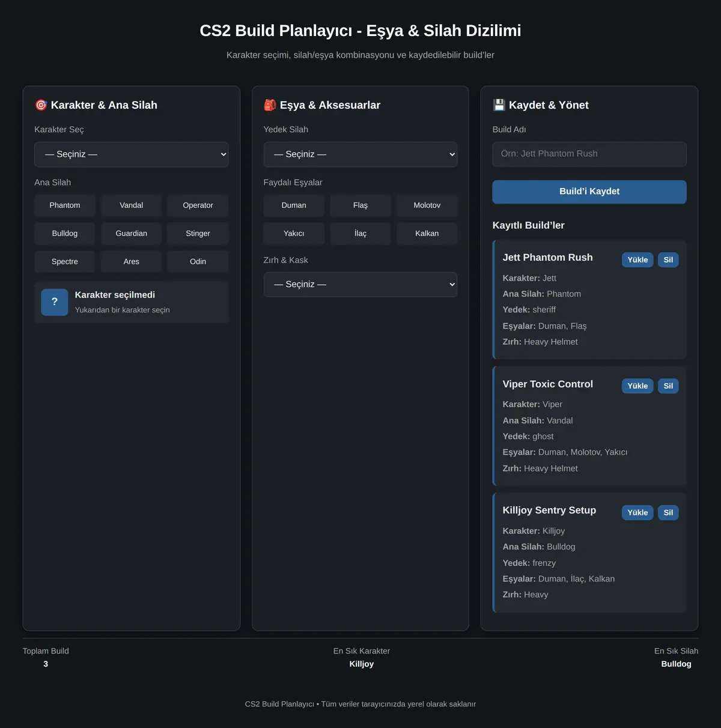The width and height of the screenshot is (721, 728).
Task: Click the question mark character avatar
Action: coord(55,302)
